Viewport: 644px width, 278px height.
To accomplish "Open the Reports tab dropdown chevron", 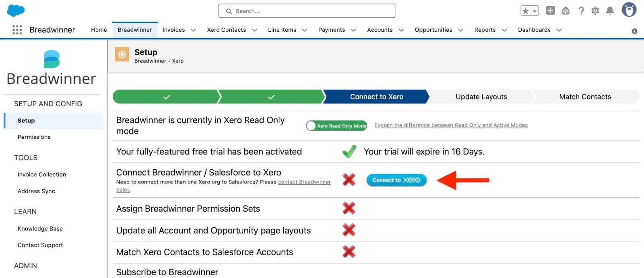I will click(x=504, y=30).
